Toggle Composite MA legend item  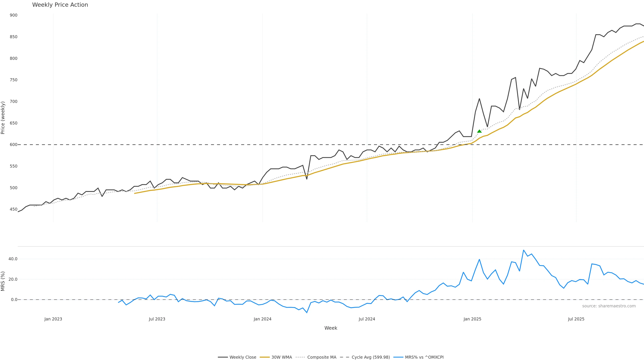(x=321, y=357)
